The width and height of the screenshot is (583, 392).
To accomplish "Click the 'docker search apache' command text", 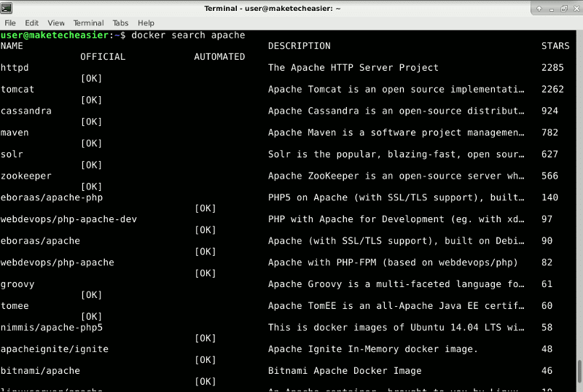I will pos(188,35).
